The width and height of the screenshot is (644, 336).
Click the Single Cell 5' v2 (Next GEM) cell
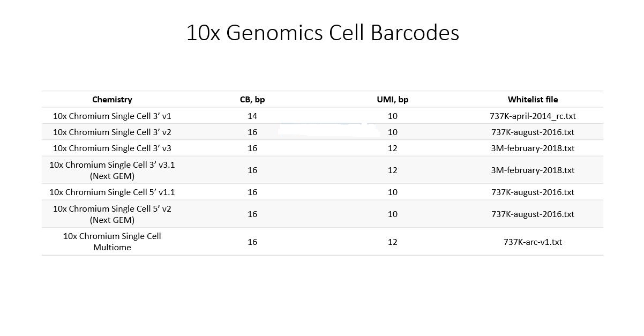(x=112, y=214)
